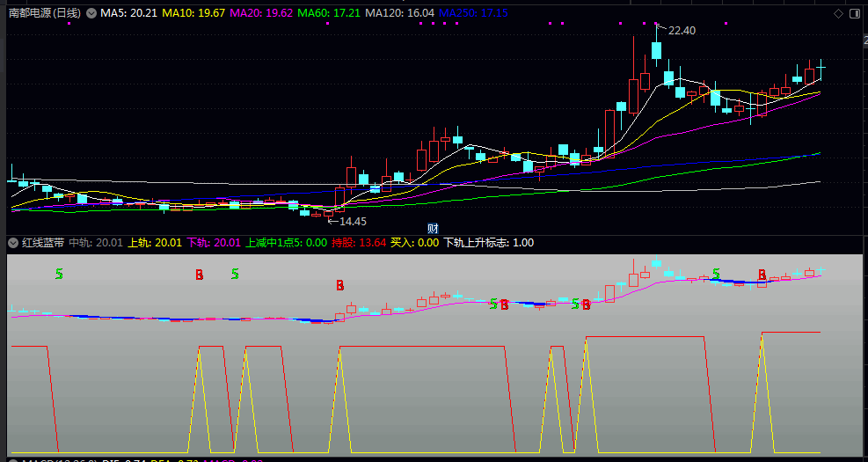Click the 财 financial marker below the chart
868x462 pixels.
[x=433, y=228]
